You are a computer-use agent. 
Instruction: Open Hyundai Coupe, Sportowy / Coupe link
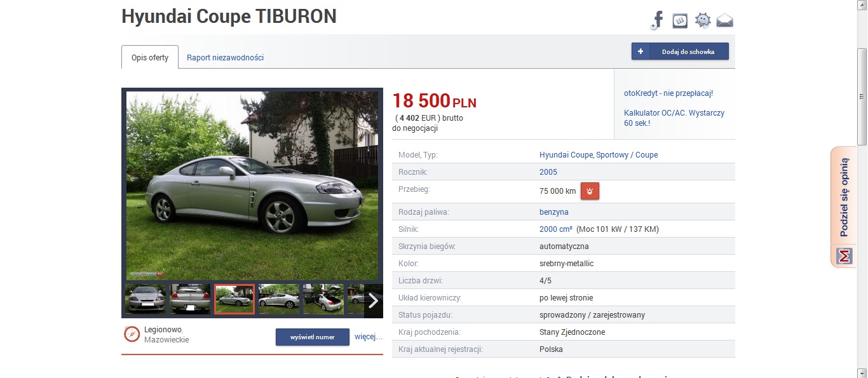[599, 155]
